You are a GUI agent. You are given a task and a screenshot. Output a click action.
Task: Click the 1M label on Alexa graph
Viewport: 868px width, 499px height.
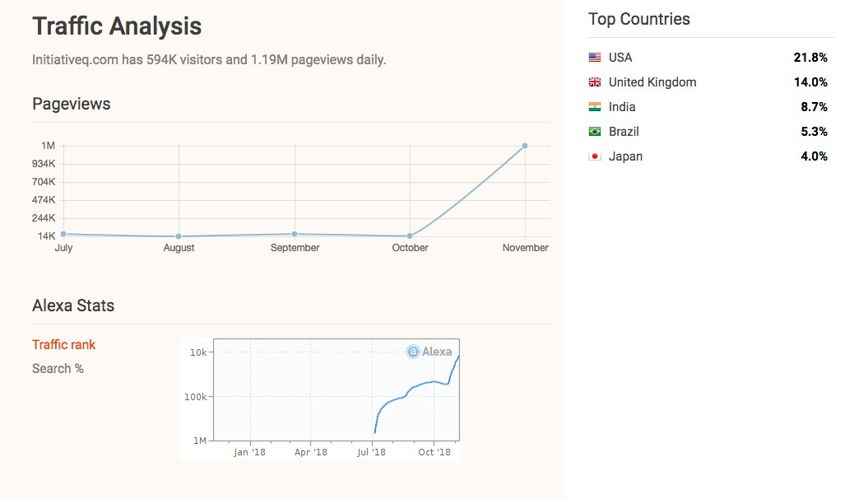(x=199, y=441)
